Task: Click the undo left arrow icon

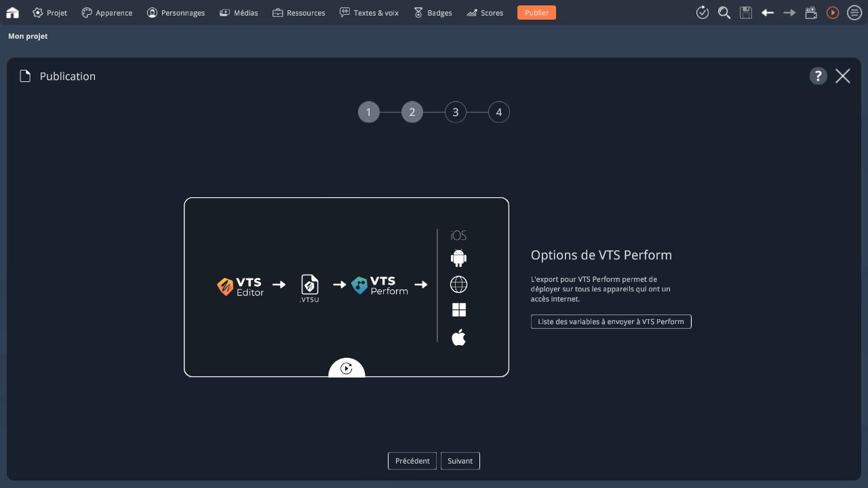Action: click(x=768, y=12)
